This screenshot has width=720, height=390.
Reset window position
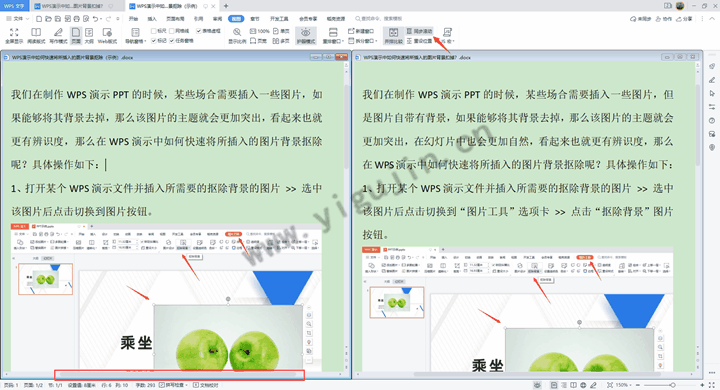pos(420,41)
